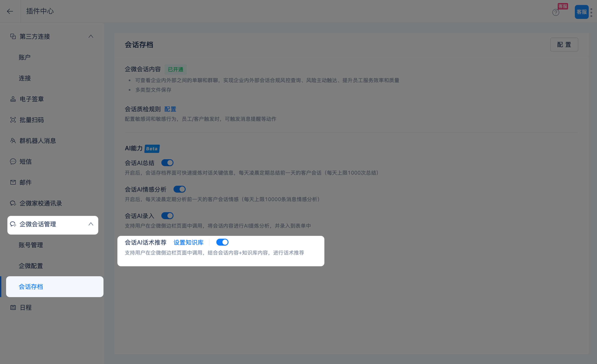Click the 短信 chat bubble icon

tap(13, 161)
